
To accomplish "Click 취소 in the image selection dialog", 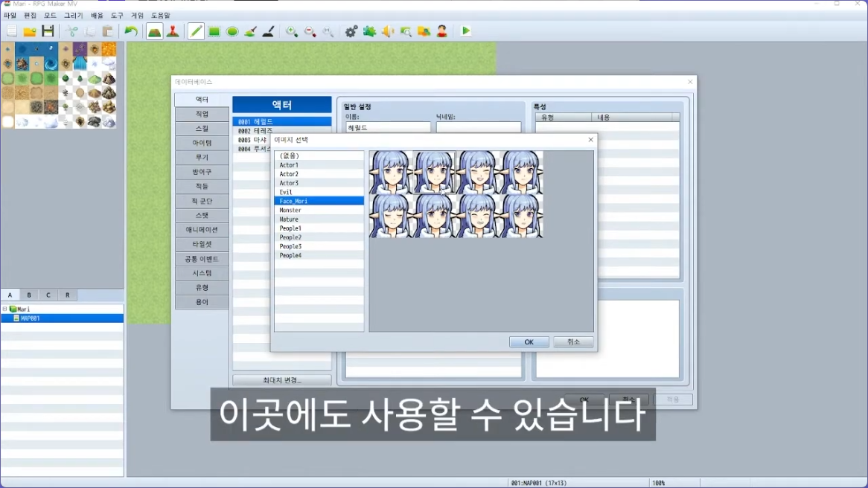I will (573, 342).
